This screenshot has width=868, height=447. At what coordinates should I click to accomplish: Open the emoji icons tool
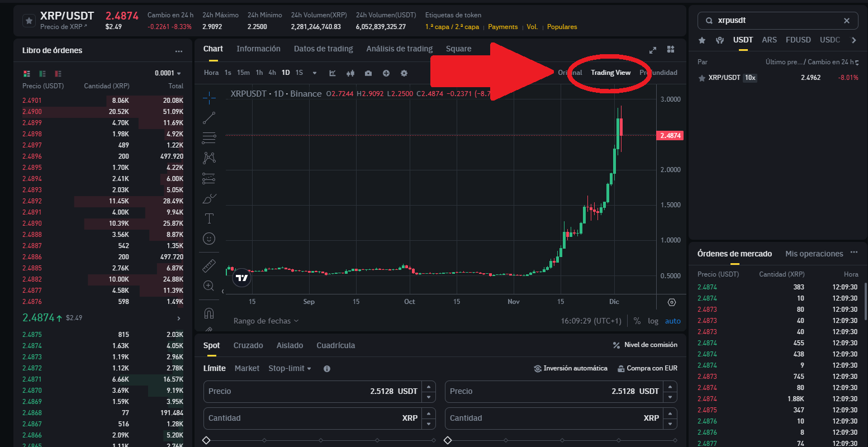[x=209, y=239]
